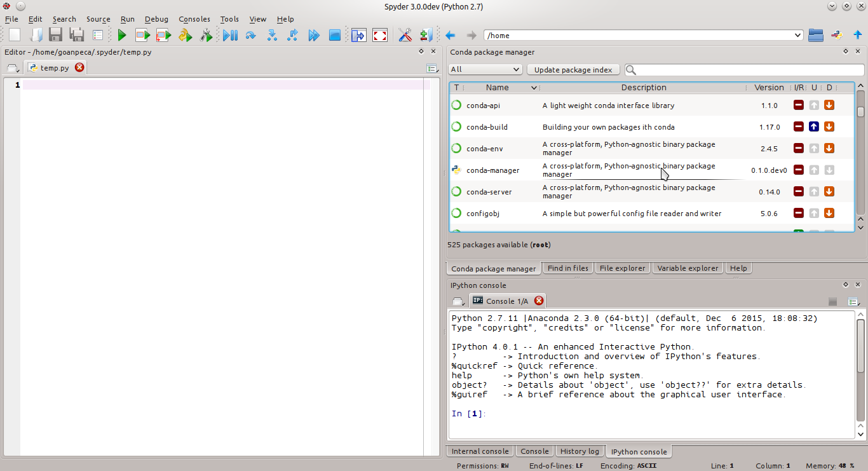
Task: Click the Run file green play icon
Action: (122, 36)
